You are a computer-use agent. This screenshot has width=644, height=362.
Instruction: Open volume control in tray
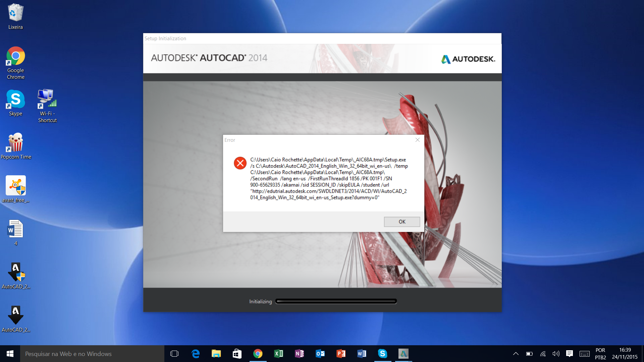point(556,354)
